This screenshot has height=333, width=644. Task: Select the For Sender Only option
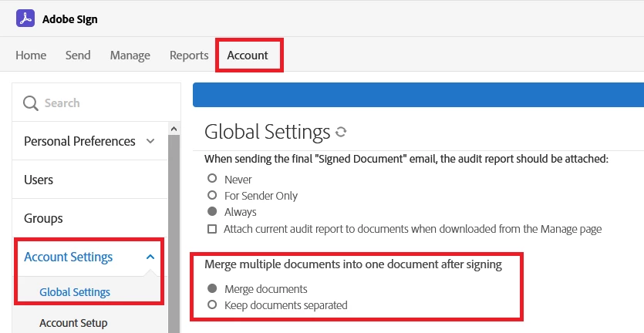212,195
